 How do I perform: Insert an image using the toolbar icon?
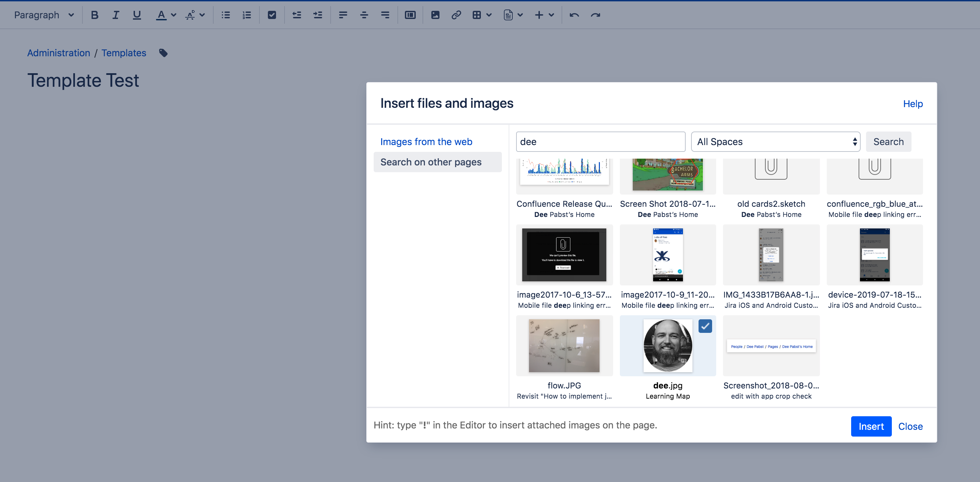(x=435, y=15)
